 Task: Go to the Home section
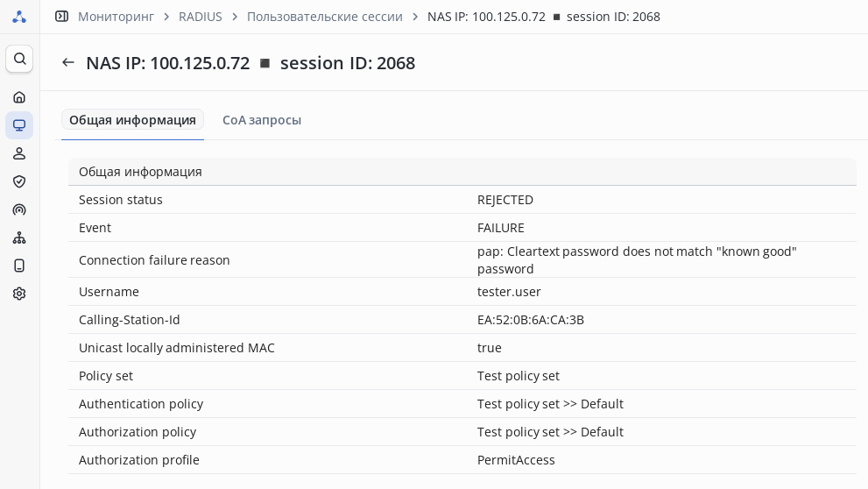click(x=19, y=97)
